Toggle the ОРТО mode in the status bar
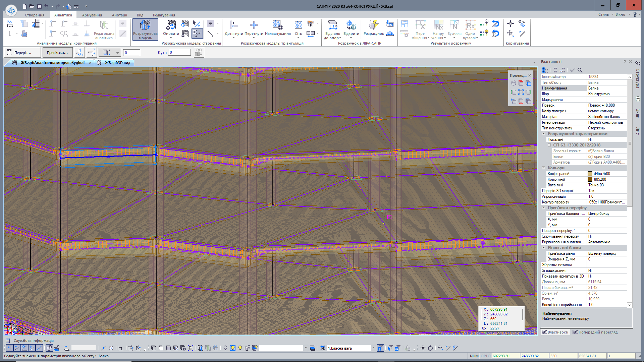Viewport: 644px width, 362px height. tap(485, 356)
